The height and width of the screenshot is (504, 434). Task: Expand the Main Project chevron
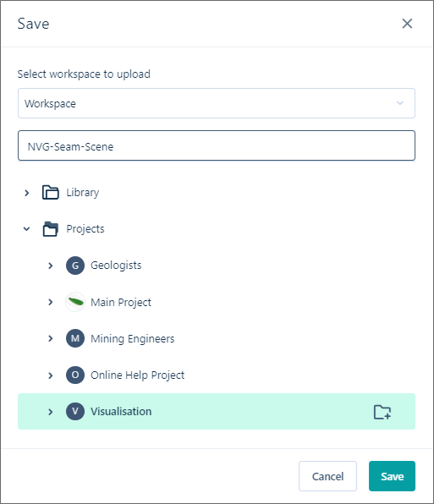pyautogui.click(x=51, y=302)
